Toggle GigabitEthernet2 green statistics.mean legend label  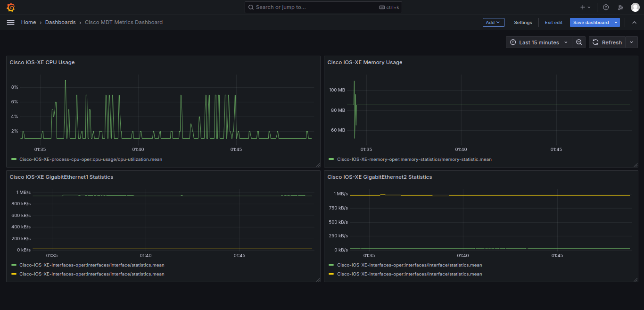(x=410, y=265)
